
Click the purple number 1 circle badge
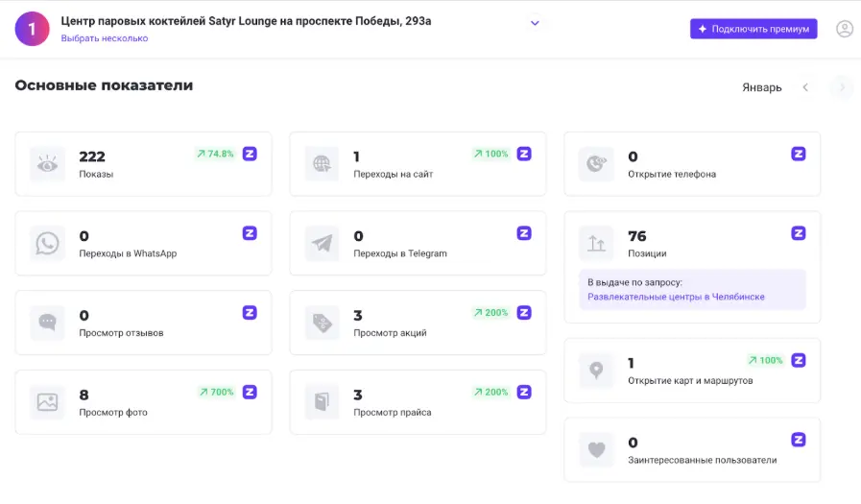point(32,29)
